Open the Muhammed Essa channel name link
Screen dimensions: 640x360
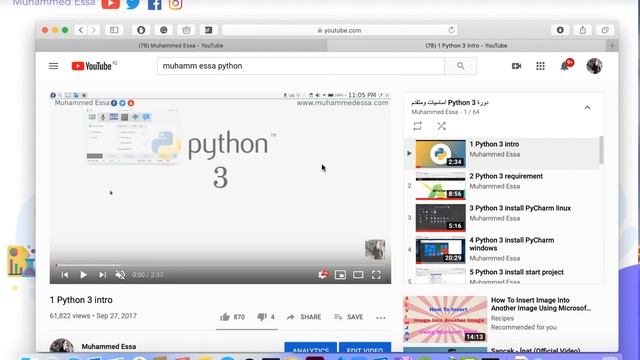109,347
